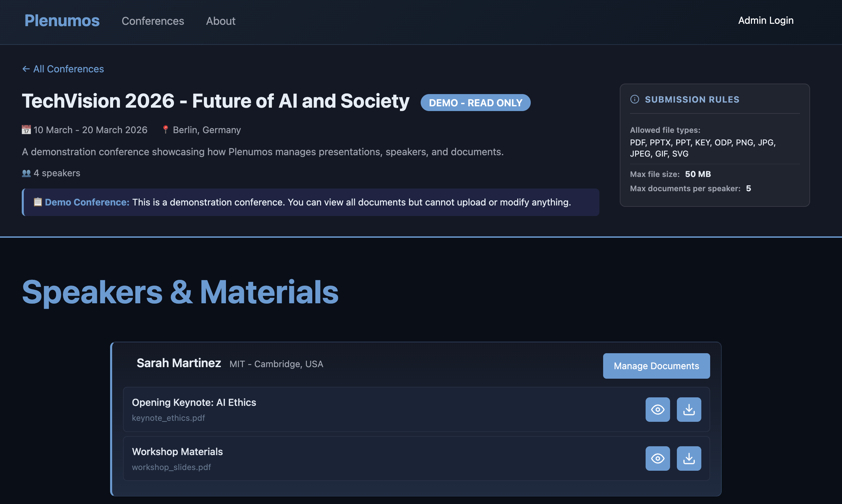Preview the keynote_ethics.pdf document
Viewport: 842px width, 504px height.
pyautogui.click(x=657, y=409)
